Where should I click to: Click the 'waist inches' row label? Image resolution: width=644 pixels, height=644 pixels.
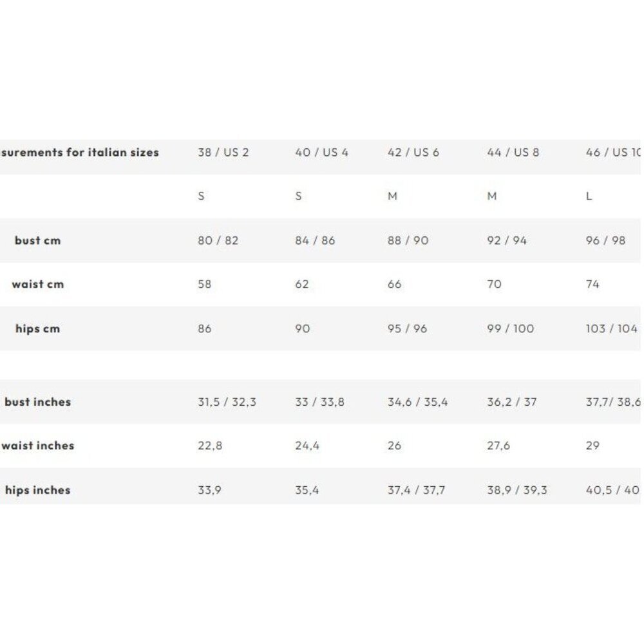point(38,446)
